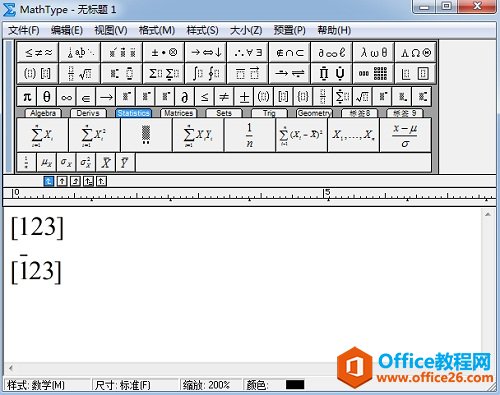This screenshot has height=395, width=500.
Task: Open the spaces and ellipses palette
Action: [80, 52]
